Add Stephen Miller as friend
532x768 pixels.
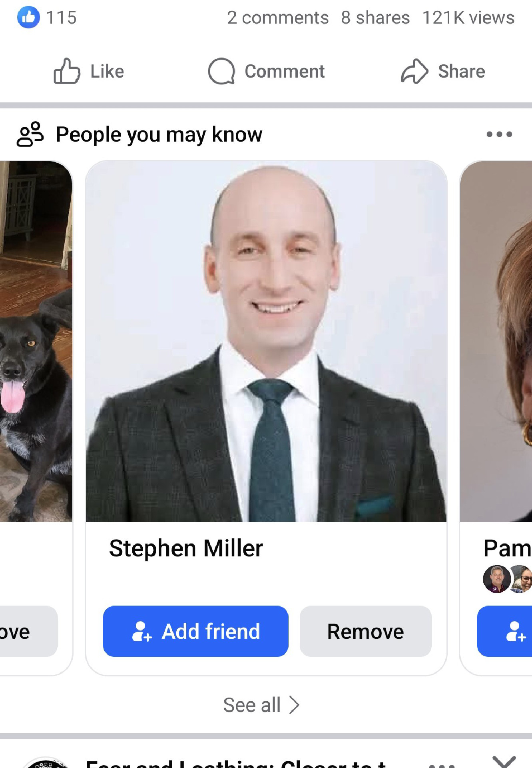(195, 631)
